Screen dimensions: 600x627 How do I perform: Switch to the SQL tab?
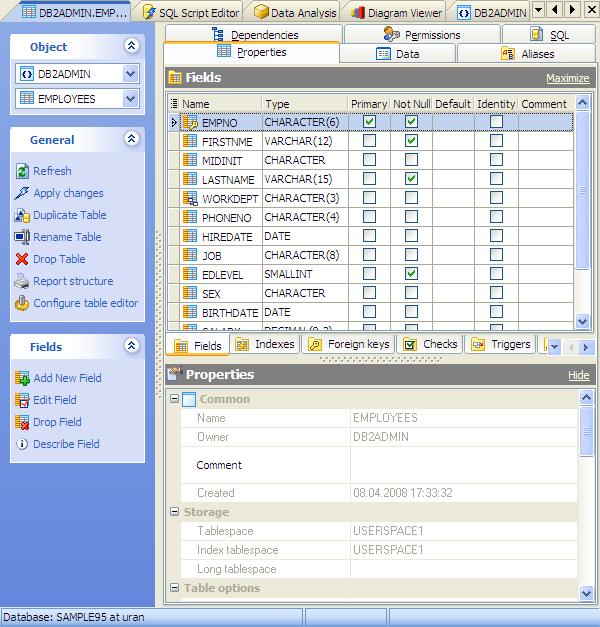click(549, 35)
